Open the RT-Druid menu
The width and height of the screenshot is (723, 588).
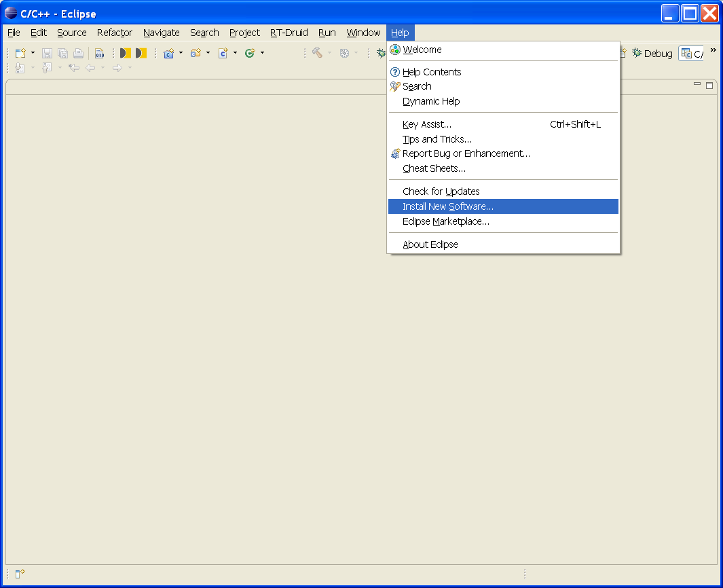tap(289, 33)
